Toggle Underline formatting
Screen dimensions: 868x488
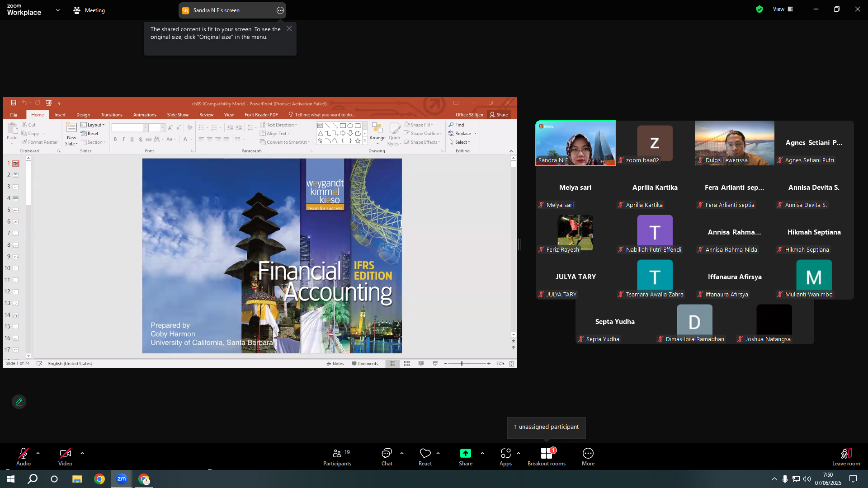pos(132,139)
